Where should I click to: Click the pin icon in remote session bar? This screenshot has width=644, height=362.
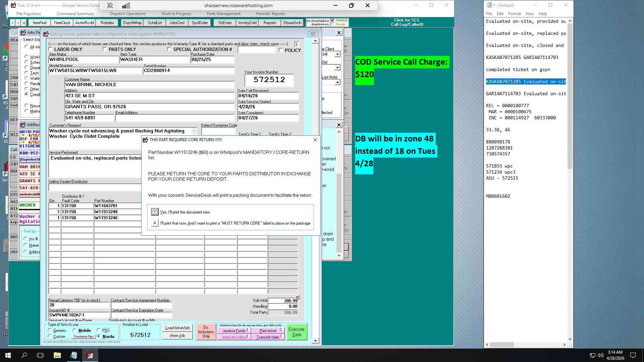coord(110,5)
